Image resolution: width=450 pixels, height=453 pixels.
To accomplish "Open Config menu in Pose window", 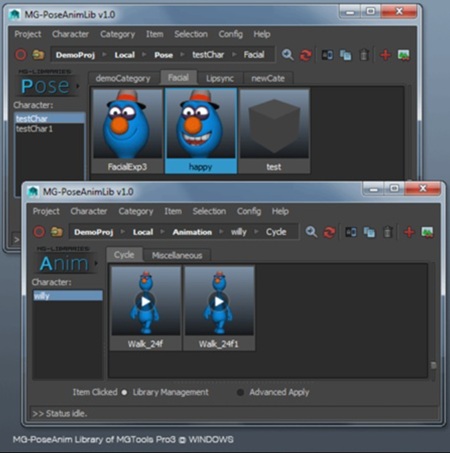I will (231, 34).
